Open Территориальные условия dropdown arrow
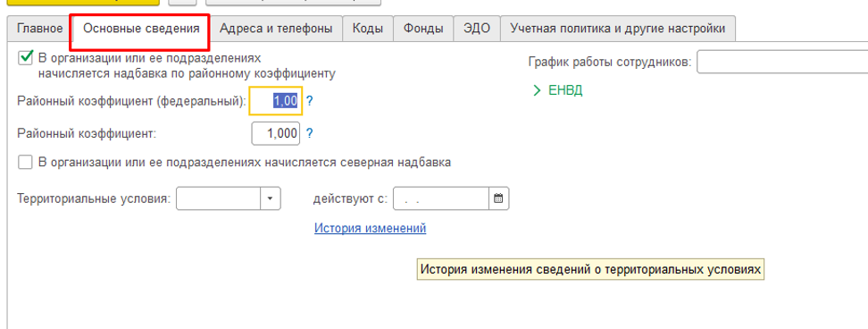The height and width of the screenshot is (329, 868). 271,198
